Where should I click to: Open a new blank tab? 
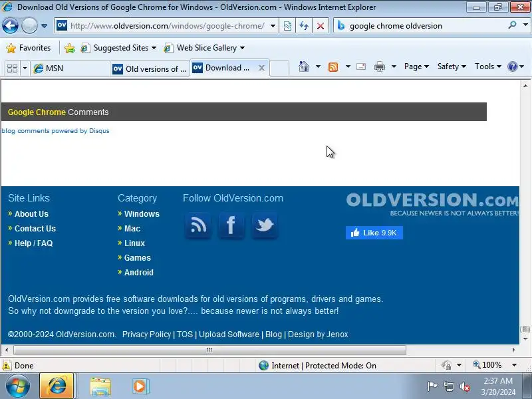point(279,68)
